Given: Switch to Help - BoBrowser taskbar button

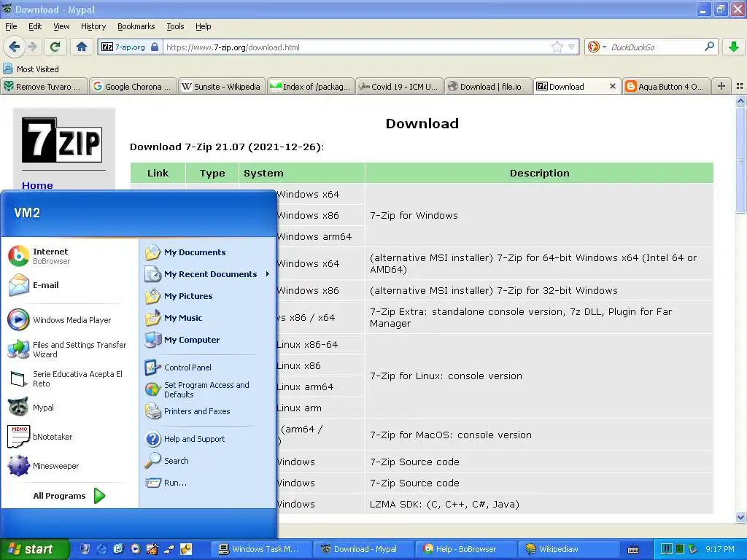Looking at the screenshot, I should (466, 549).
